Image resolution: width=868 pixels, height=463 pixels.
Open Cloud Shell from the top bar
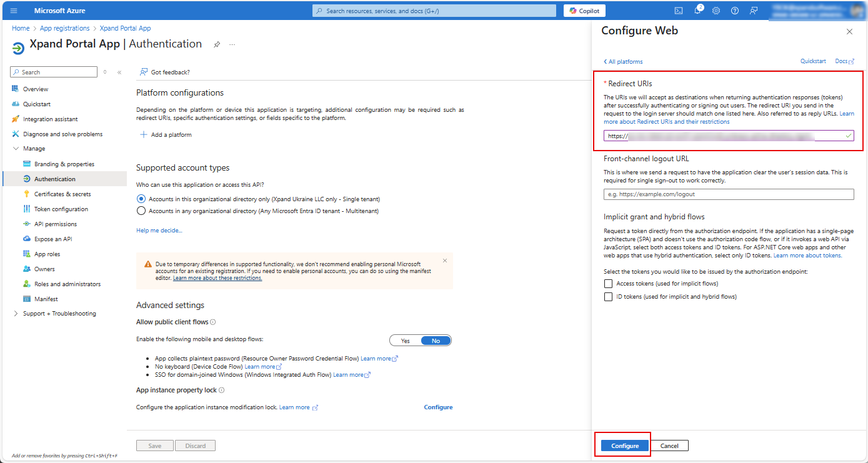(x=679, y=11)
